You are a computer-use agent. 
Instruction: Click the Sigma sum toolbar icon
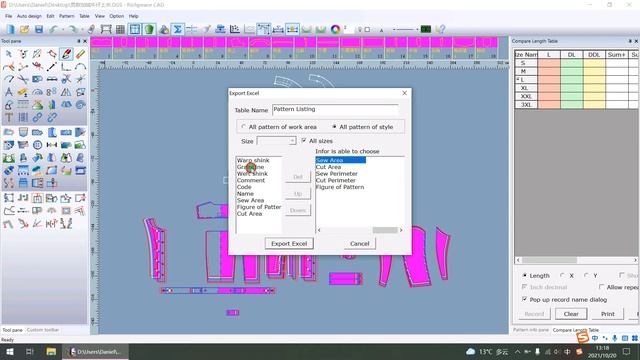[x=178, y=29]
